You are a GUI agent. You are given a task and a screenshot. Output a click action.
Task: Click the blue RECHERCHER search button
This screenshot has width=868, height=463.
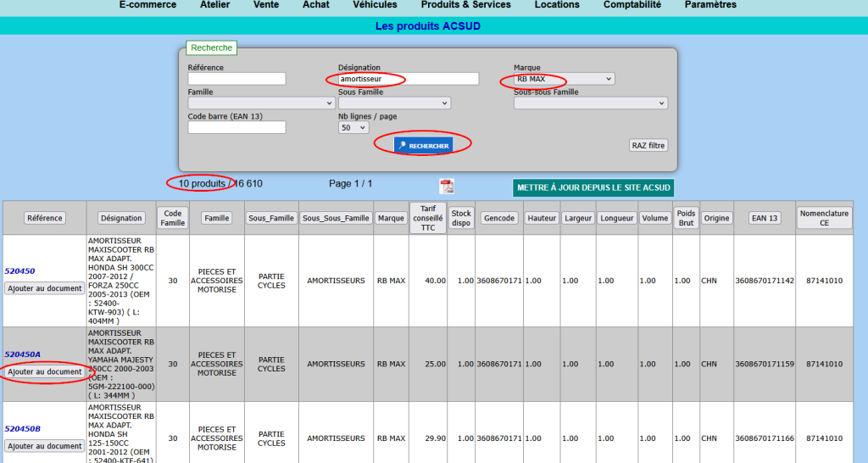pyautogui.click(x=423, y=146)
